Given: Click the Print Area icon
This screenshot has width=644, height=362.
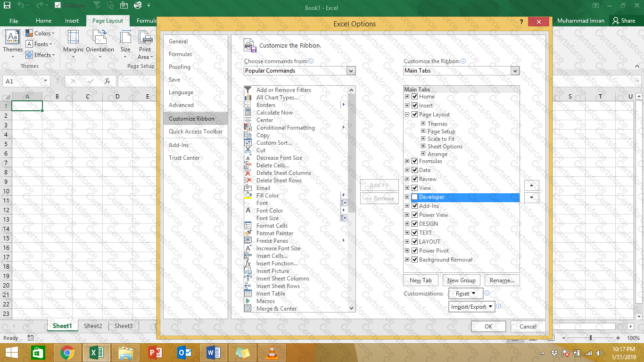Looking at the screenshot, I should pos(145,37).
